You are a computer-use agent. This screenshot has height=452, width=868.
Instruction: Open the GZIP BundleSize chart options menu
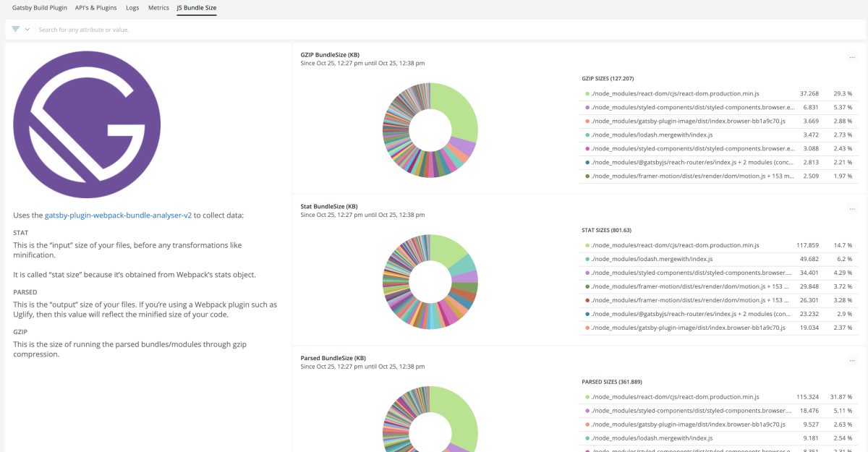pyautogui.click(x=852, y=57)
